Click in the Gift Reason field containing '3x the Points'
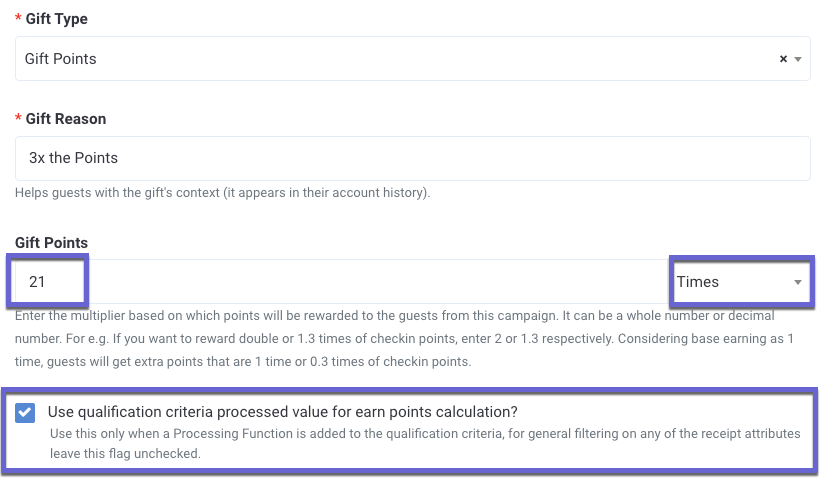The image size is (825, 480). click(412, 158)
